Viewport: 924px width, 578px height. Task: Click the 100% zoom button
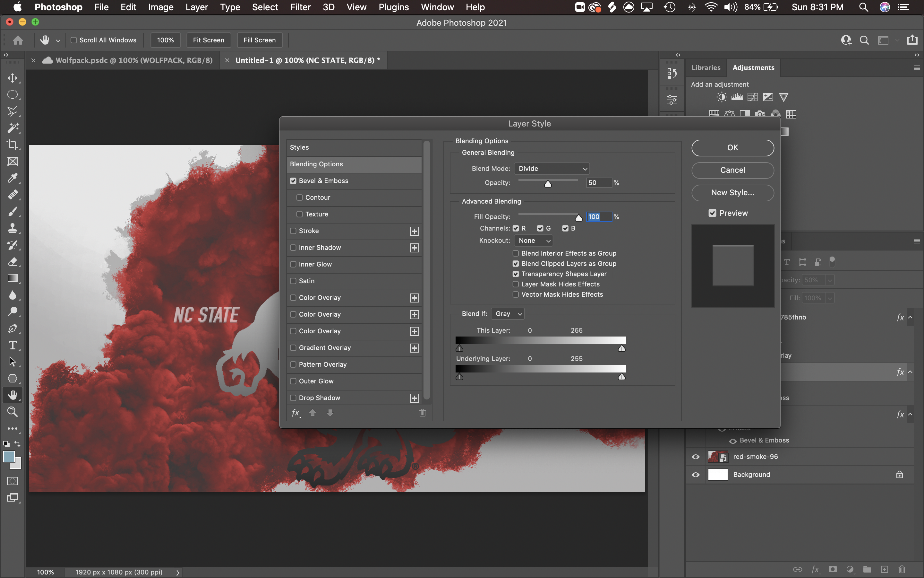[x=165, y=40]
